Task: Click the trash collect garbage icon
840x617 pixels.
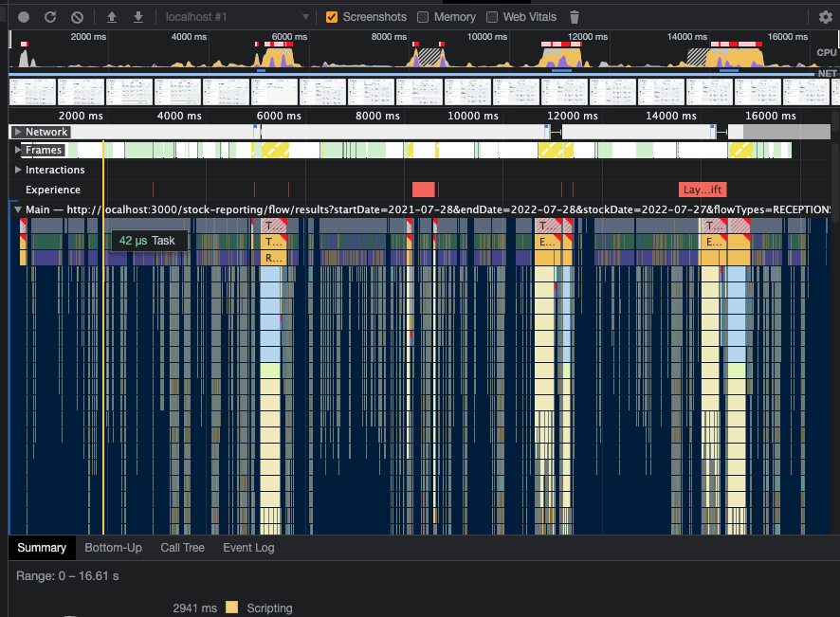Action: coord(575,17)
